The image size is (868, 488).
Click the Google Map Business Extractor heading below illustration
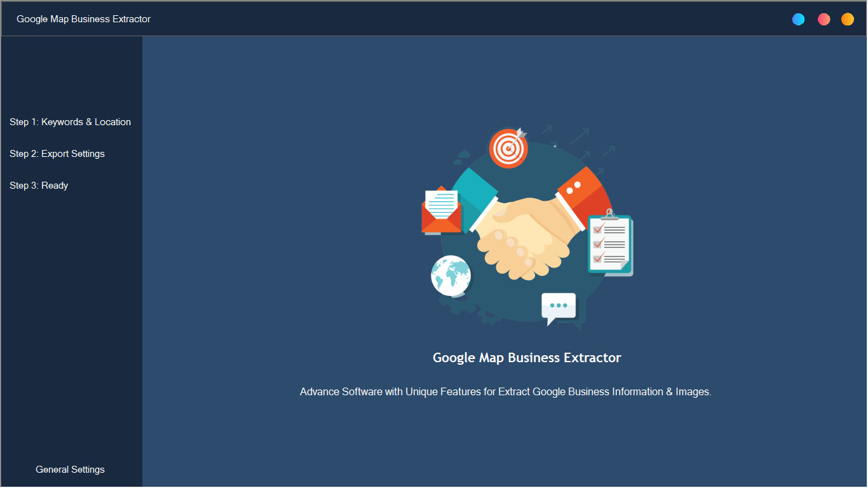pyautogui.click(x=527, y=357)
